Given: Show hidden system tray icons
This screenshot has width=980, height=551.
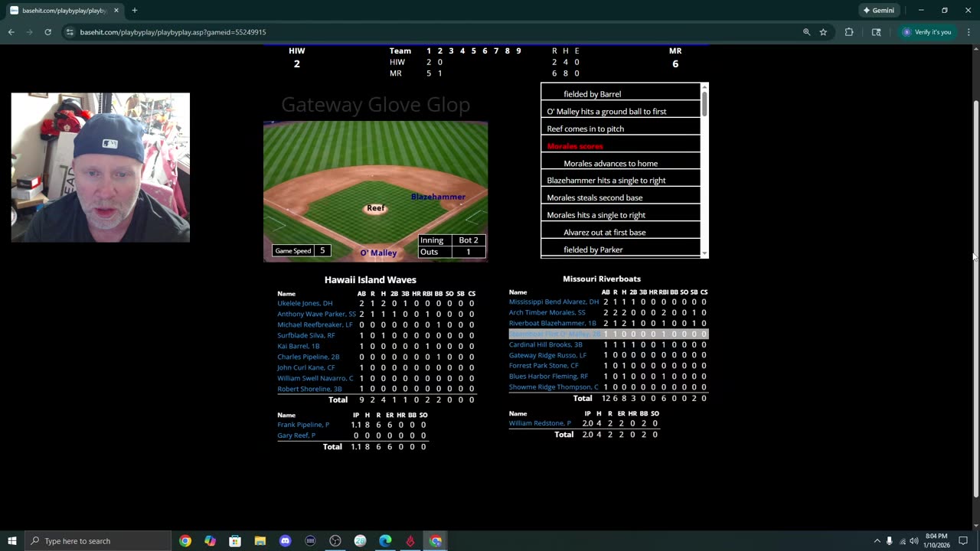Looking at the screenshot, I should [877, 541].
